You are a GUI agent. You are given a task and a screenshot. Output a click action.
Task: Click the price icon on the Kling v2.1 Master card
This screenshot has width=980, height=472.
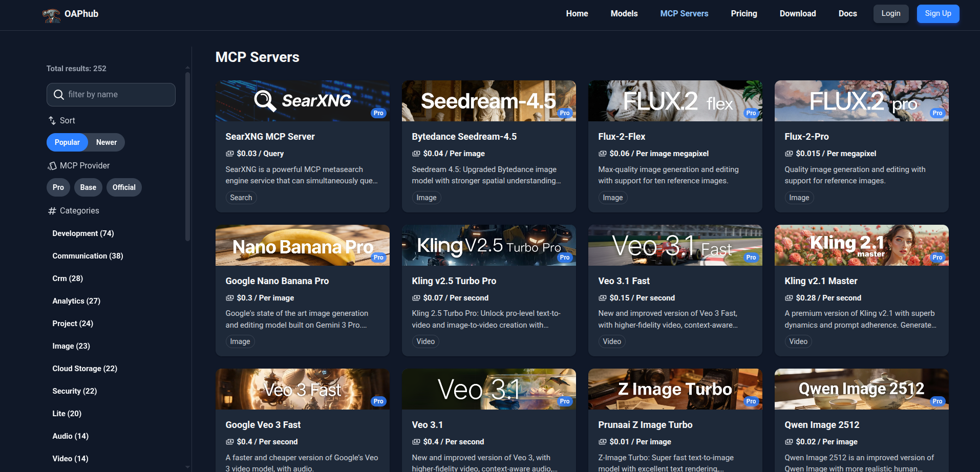click(788, 297)
